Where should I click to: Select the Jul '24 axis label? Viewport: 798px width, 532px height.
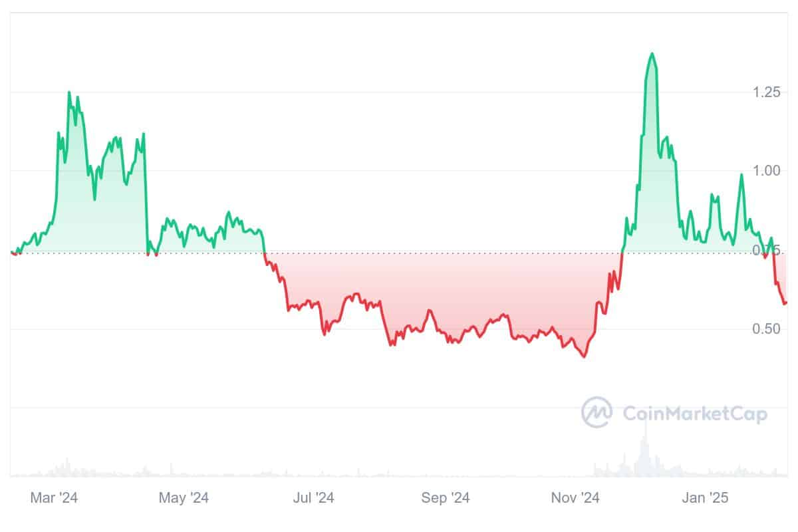click(313, 497)
